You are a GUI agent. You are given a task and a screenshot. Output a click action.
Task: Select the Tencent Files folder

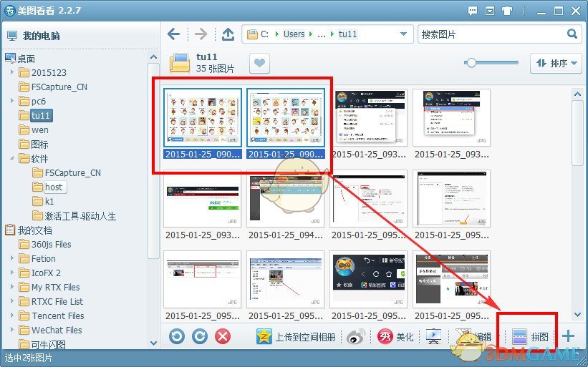click(57, 315)
